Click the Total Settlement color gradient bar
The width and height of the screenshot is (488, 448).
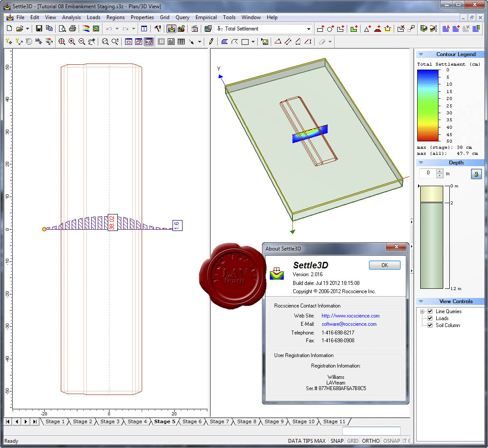coord(428,105)
